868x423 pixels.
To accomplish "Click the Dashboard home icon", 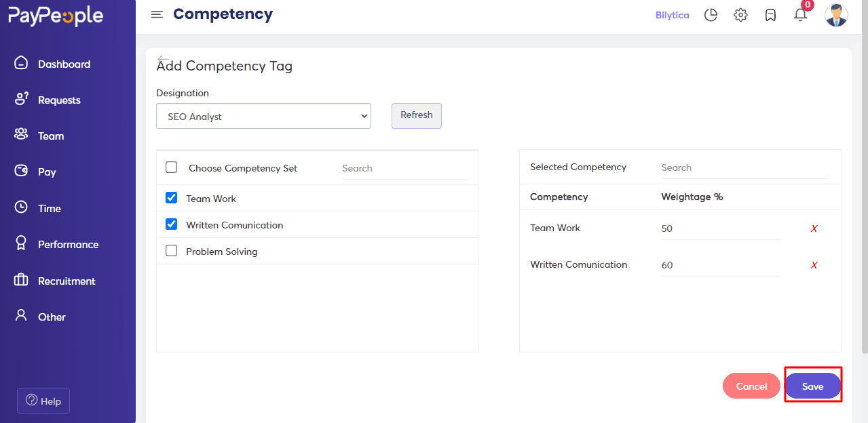I will coord(21,63).
